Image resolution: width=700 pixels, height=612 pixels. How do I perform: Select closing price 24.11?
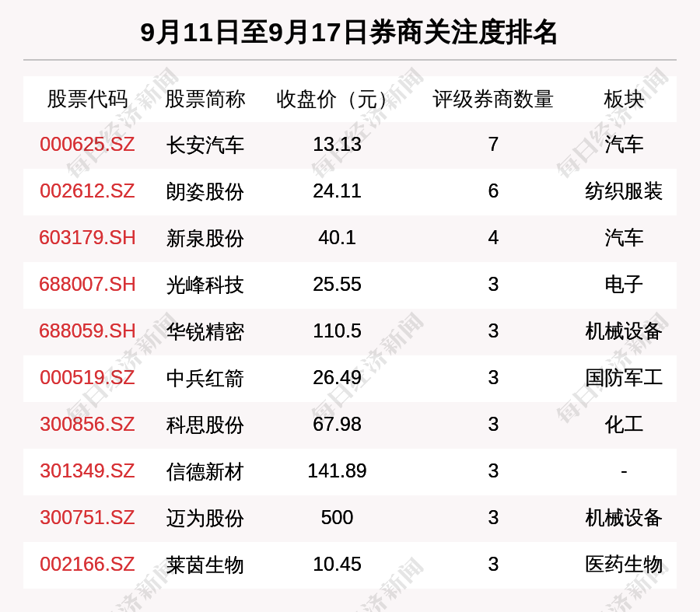(x=337, y=191)
